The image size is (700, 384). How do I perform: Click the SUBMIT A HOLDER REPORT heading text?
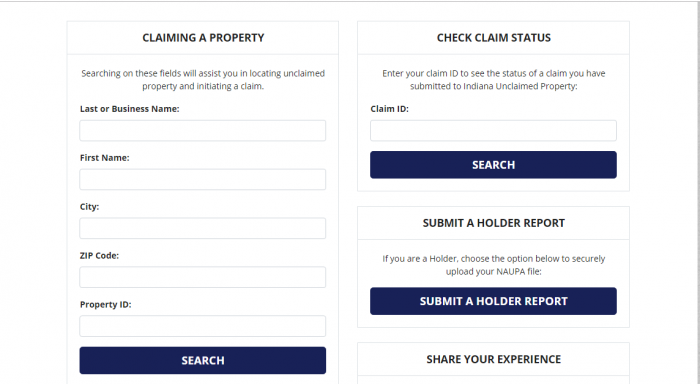(494, 223)
